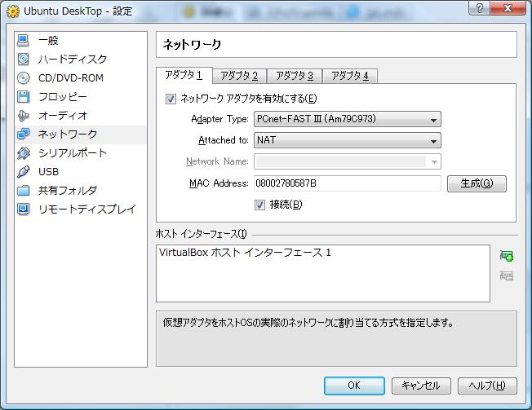Click the 共有フォルダ shared folder icon
The height and width of the screenshot is (410, 532).
tap(23, 191)
